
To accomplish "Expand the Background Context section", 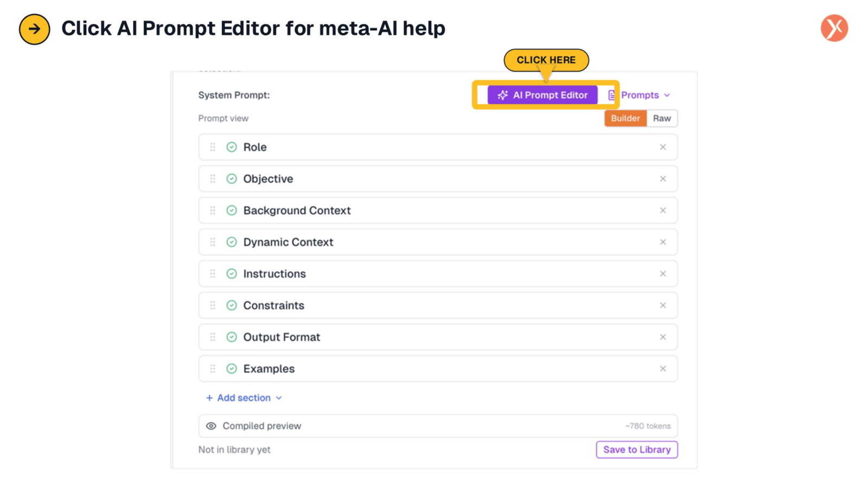I will (438, 210).
